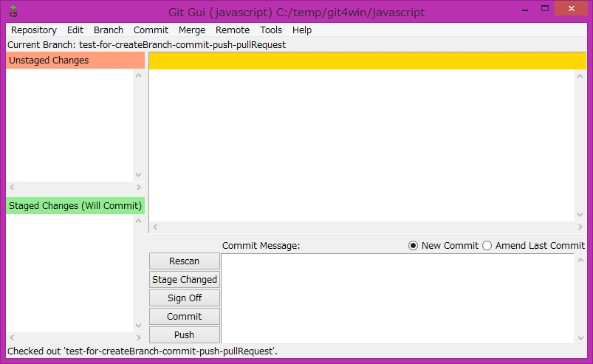Close the Git Gui window
The image size is (593, 364).
click(571, 8)
